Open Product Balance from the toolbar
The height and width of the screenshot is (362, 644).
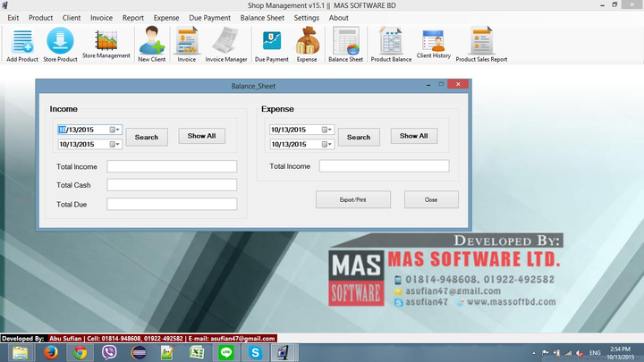391,43
